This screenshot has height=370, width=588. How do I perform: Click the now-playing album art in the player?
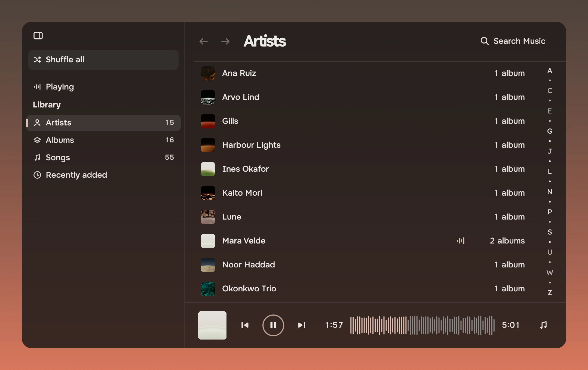click(212, 325)
